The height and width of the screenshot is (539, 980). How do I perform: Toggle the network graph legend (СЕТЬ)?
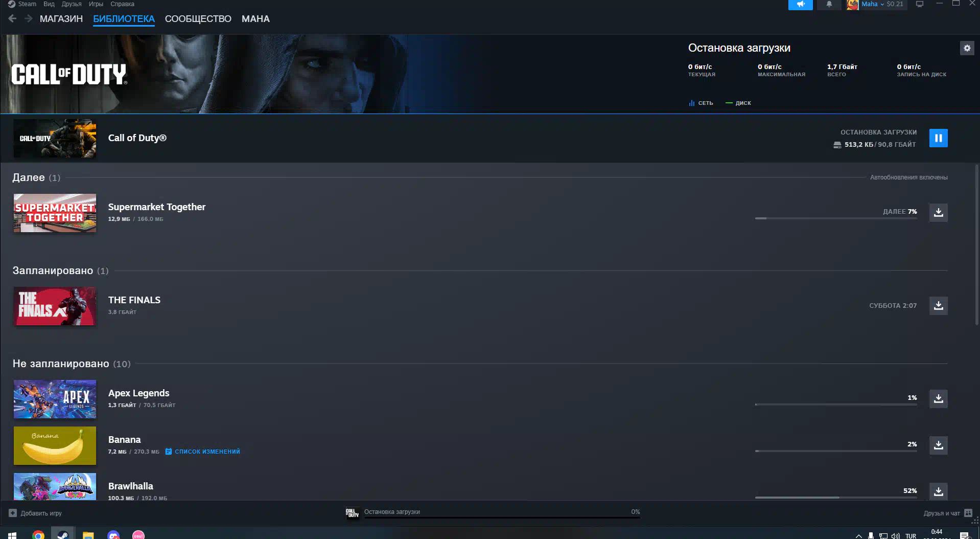[701, 103]
